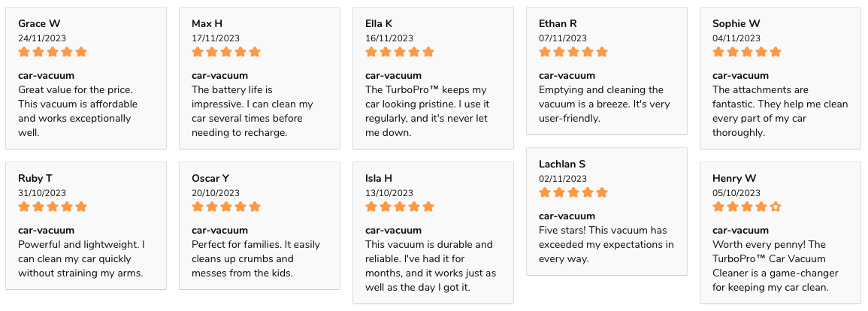The width and height of the screenshot is (868, 311).
Task: Click the third star in Ella K's review
Action: pos(400,52)
